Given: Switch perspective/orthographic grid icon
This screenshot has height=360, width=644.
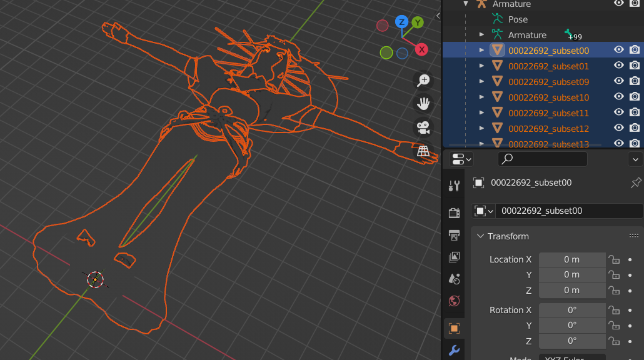Looking at the screenshot, I should coord(423,151).
